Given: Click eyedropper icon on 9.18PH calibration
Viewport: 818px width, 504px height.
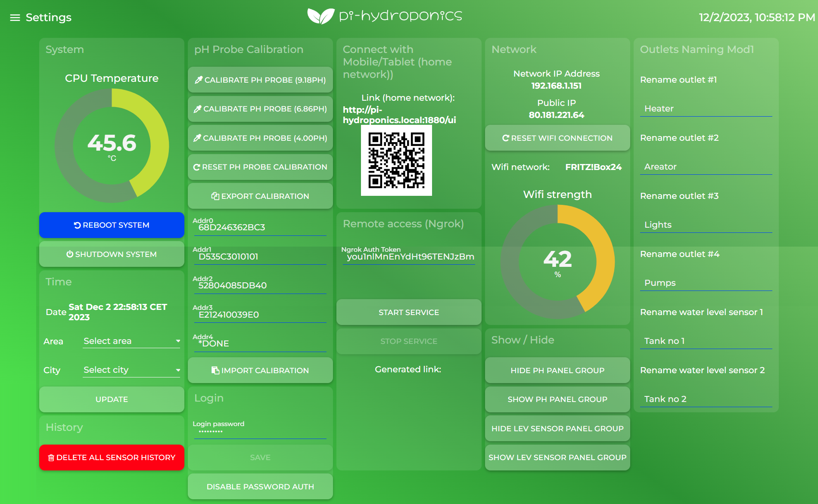Looking at the screenshot, I should (199, 80).
